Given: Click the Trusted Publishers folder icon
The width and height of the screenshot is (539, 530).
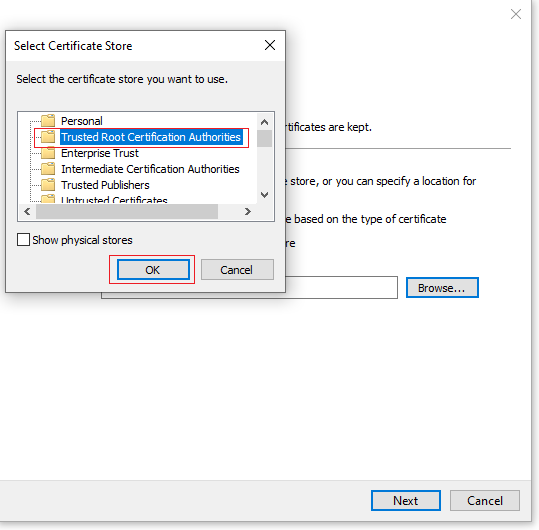Looking at the screenshot, I should point(48,185).
